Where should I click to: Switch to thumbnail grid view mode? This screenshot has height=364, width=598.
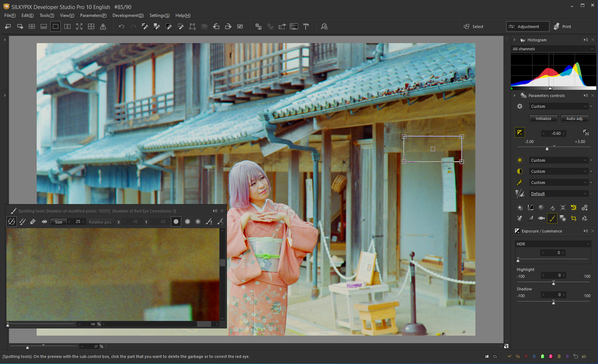(32, 27)
